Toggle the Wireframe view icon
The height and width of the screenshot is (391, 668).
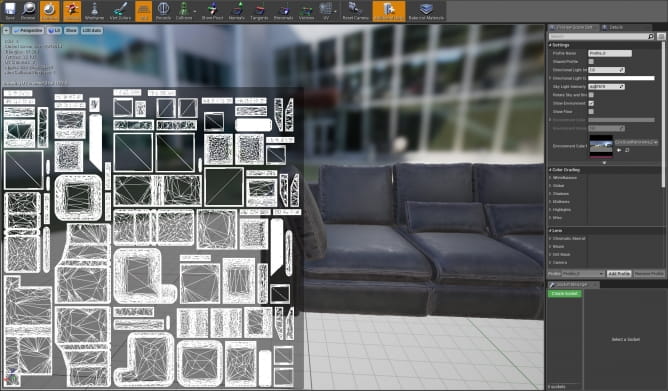click(x=95, y=11)
